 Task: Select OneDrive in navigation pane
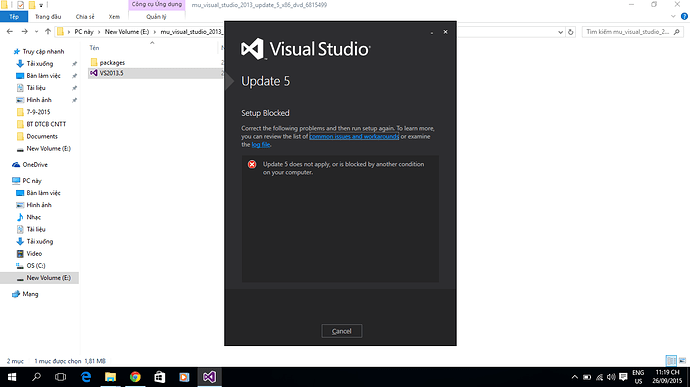(x=35, y=165)
